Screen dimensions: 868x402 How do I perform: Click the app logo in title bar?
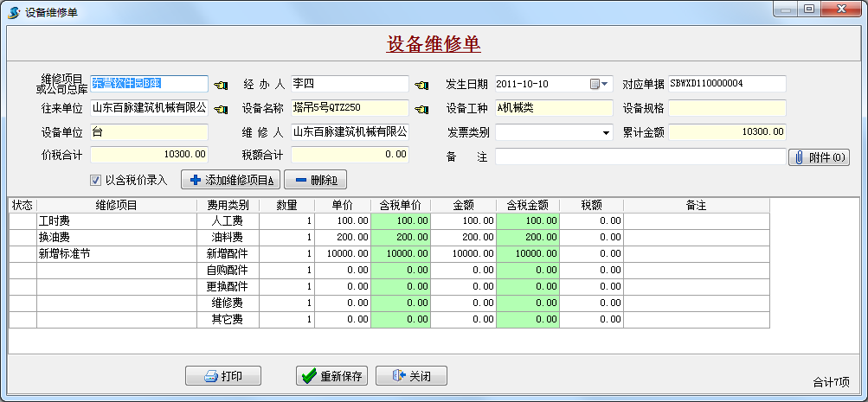point(13,12)
